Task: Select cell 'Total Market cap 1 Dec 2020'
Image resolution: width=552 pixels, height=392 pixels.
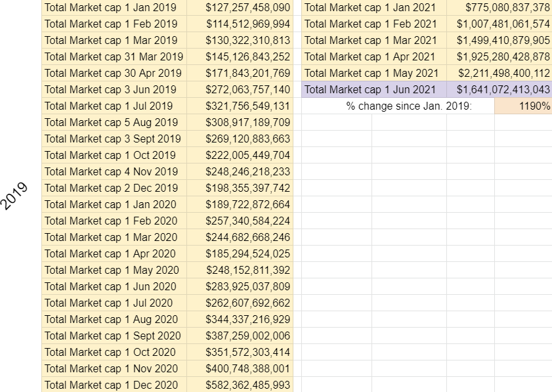Action: pos(114,385)
